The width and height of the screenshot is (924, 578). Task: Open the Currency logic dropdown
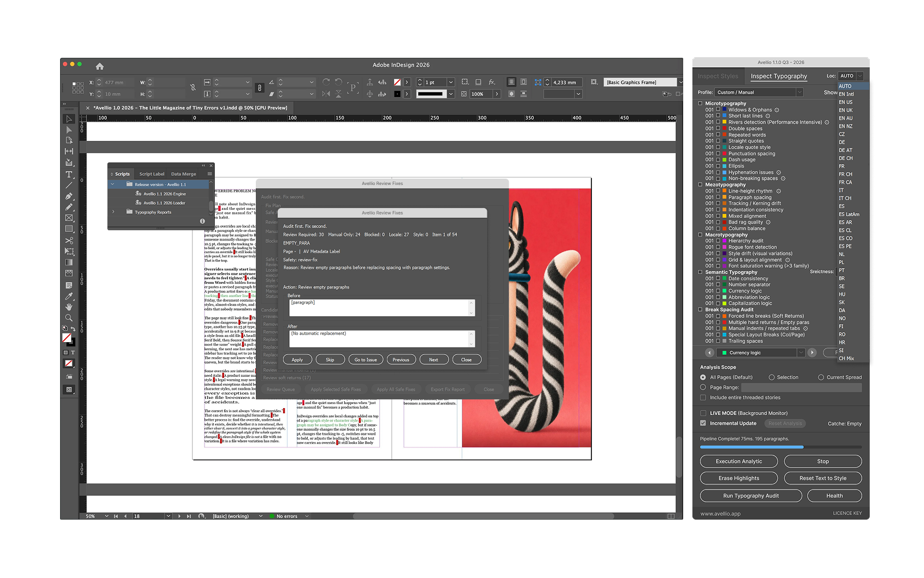pyautogui.click(x=761, y=353)
